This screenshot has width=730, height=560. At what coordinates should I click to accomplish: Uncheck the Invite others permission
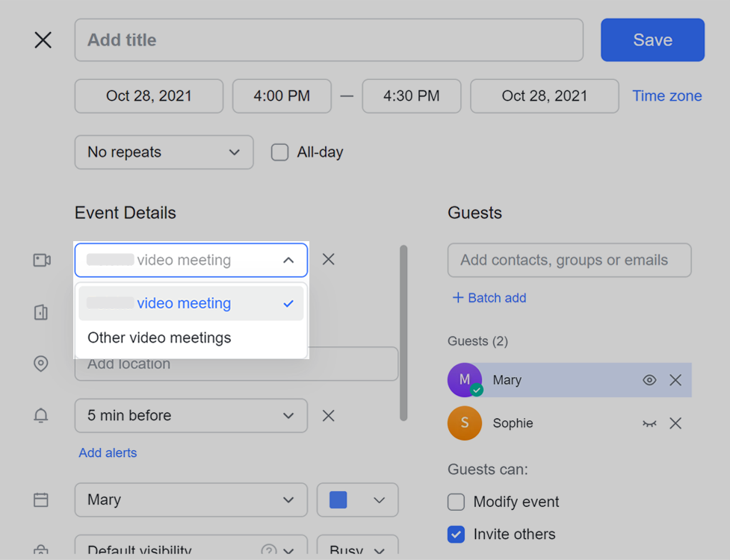(456, 535)
